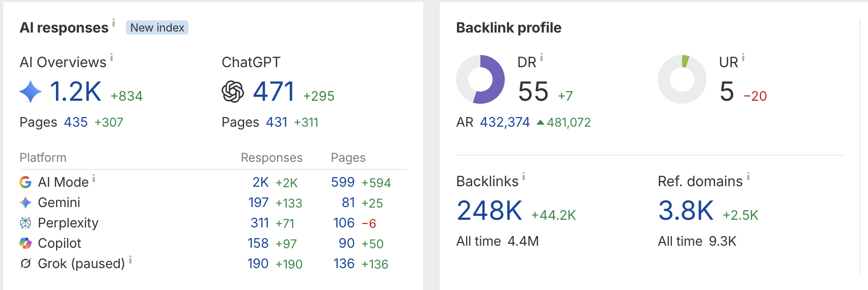Viewport: 868px width, 290px height.
Task: Click the Backlink profile heading
Action: click(508, 27)
